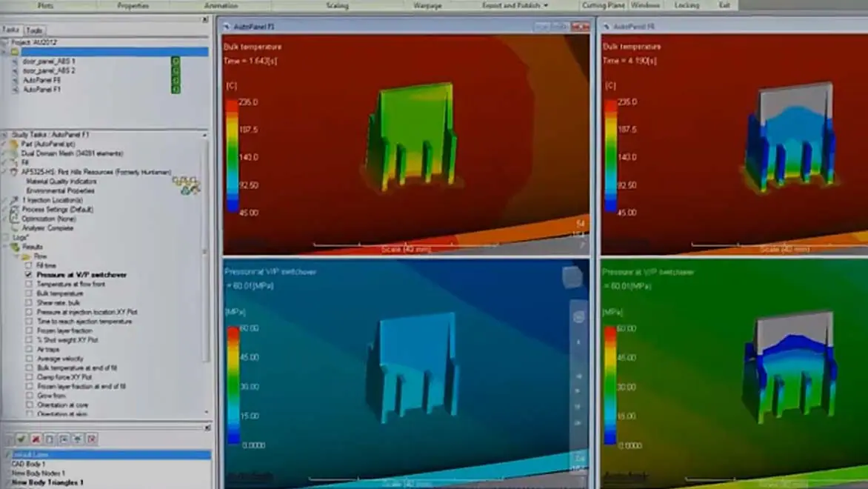Click the Part (AutoPanel.ipt) icon
Image resolution: width=868 pixels, height=489 pixels.
coord(14,144)
